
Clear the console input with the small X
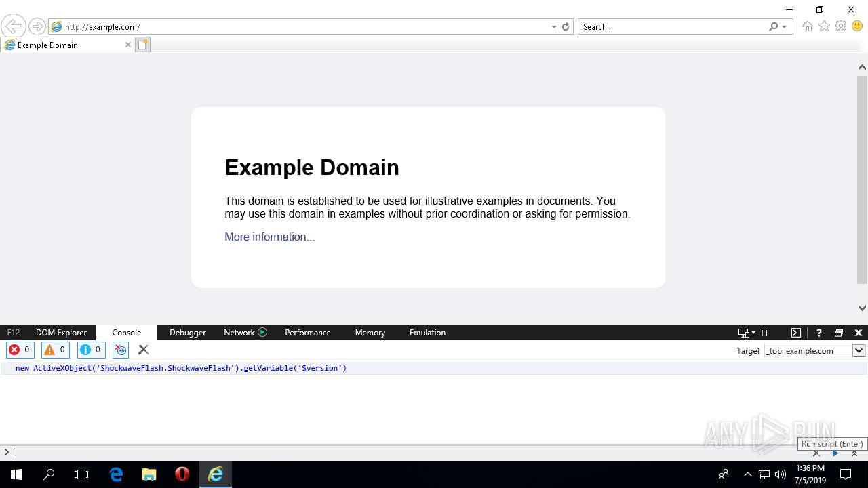pyautogui.click(x=816, y=453)
